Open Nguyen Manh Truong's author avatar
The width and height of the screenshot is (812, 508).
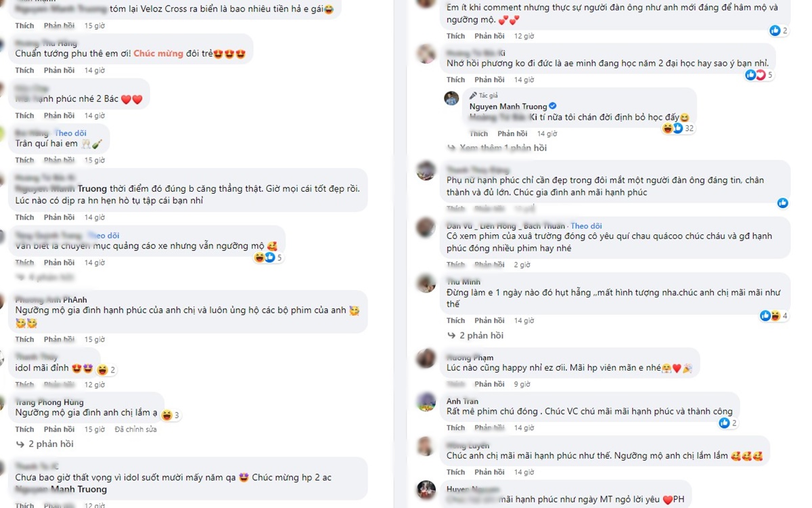(451, 99)
